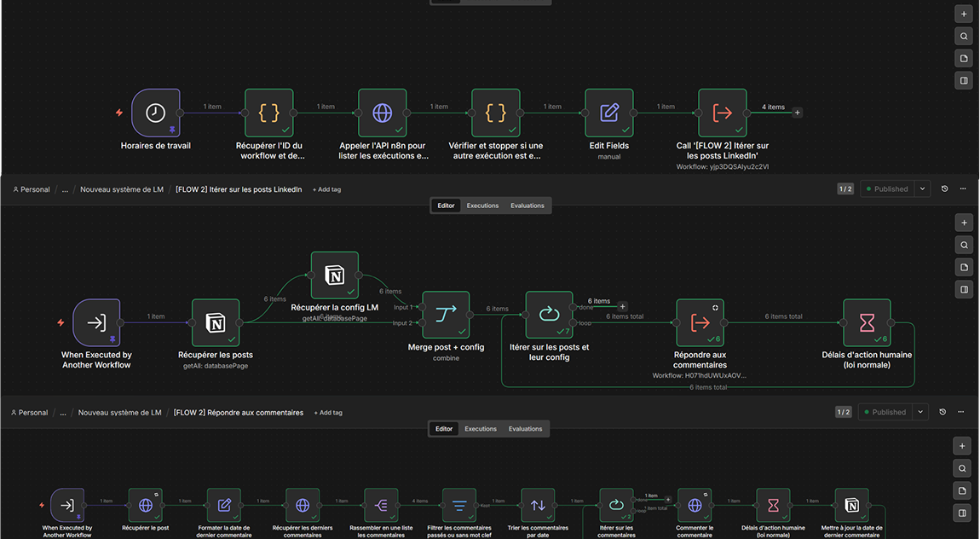Switch to the Editor tab in the Itérer sur les posts LinkedIn workflow
The image size is (980, 539).
coord(447,206)
